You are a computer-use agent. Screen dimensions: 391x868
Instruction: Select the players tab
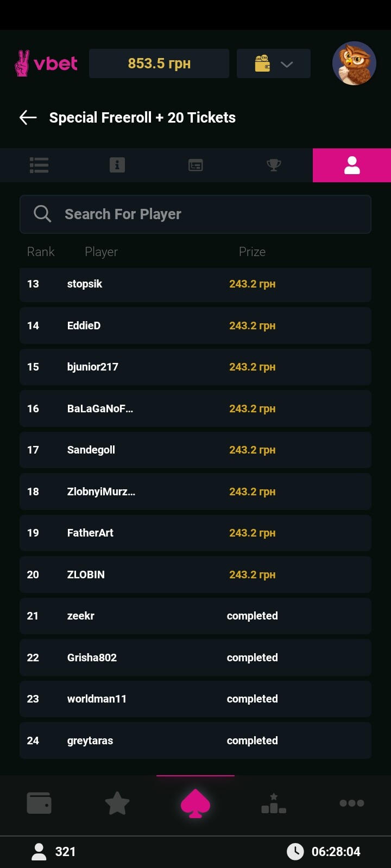tap(352, 165)
